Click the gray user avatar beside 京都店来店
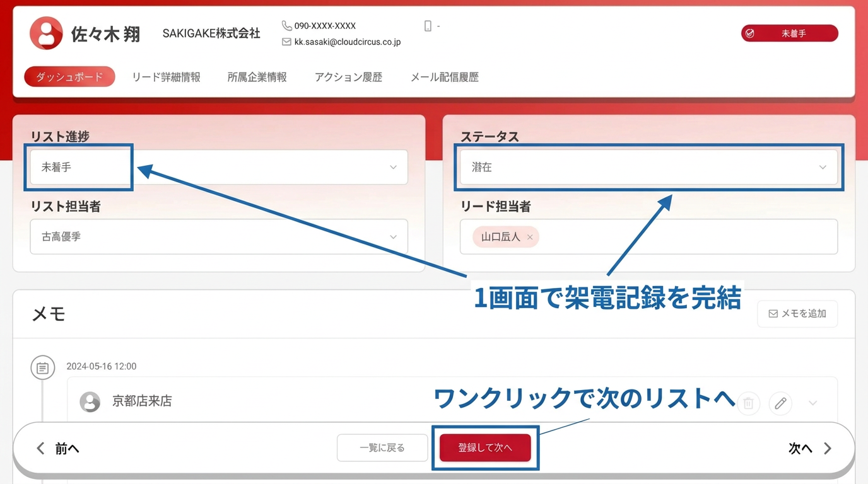Viewport: 868px width, 484px height. click(90, 401)
